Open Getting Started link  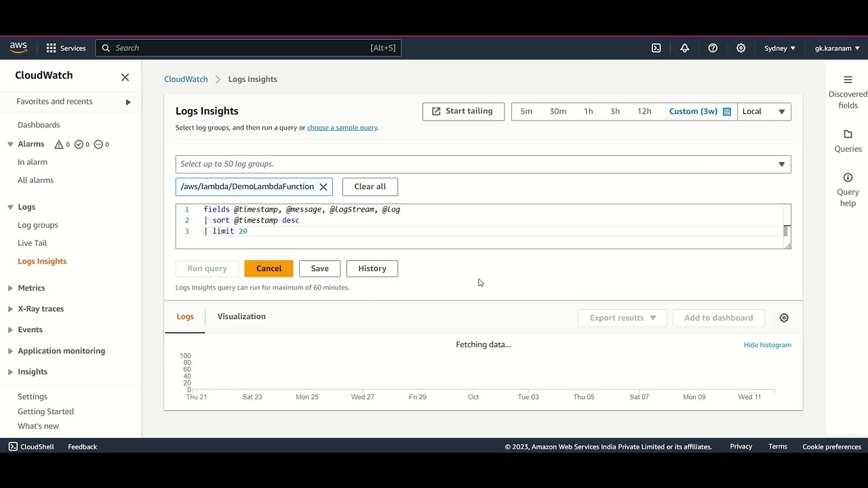pyautogui.click(x=45, y=411)
